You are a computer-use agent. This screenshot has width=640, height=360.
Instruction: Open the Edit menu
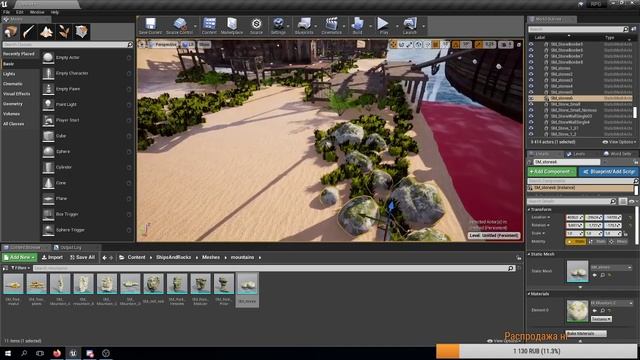pyautogui.click(x=20, y=12)
